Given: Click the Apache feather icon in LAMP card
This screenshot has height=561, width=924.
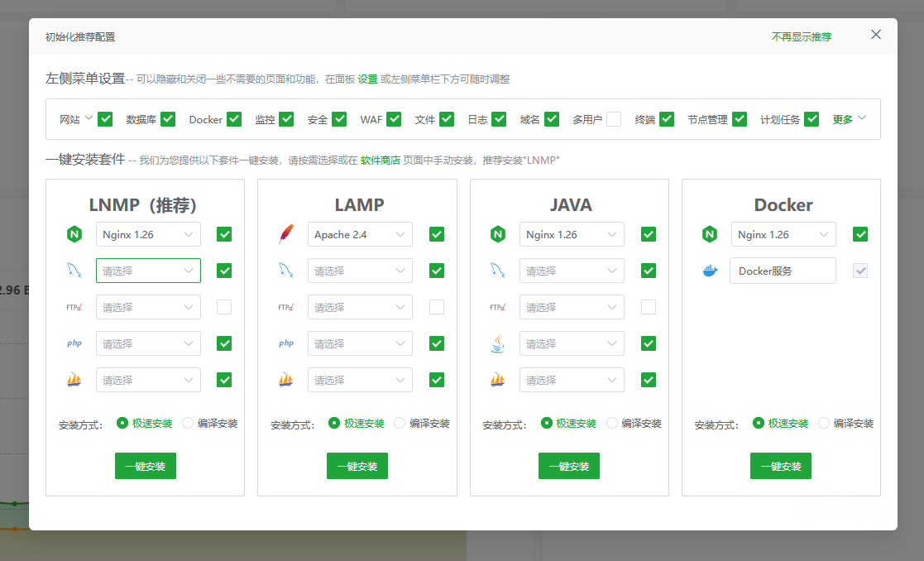Looking at the screenshot, I should pyautogui.click(x=286, y=234).
